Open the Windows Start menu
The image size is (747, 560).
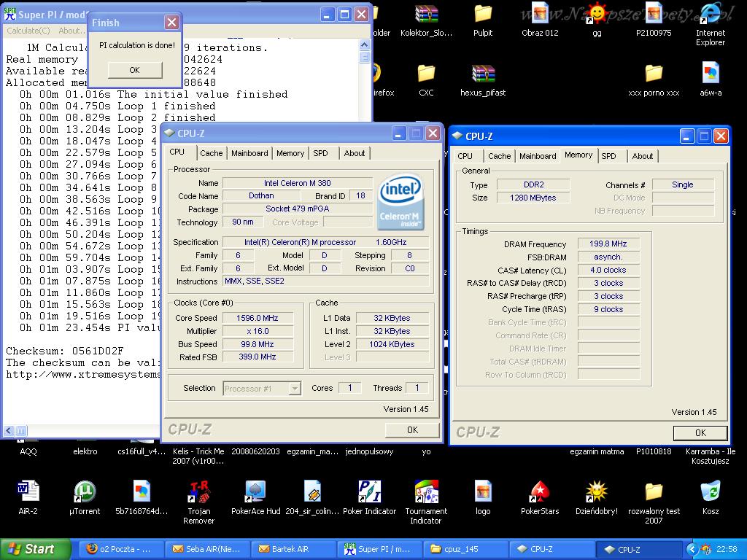click(x=35, y=549)
